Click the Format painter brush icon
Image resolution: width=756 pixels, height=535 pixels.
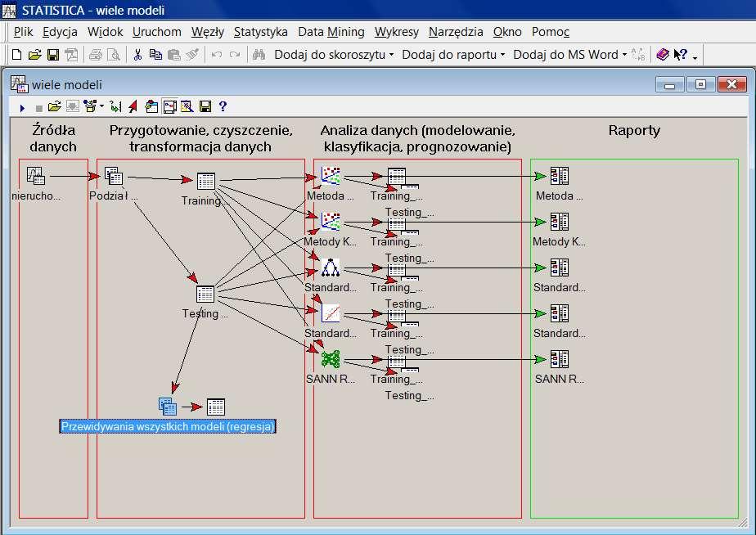[192, 55]
